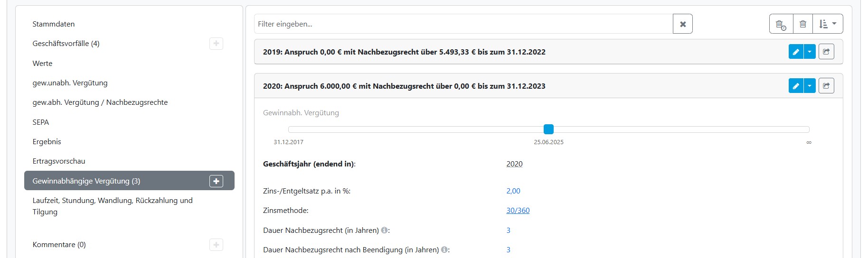This screenshot has height=258, width=868.
Task: Expand the 2019 Anspruch entry header
Action: (x=404, y=52)
